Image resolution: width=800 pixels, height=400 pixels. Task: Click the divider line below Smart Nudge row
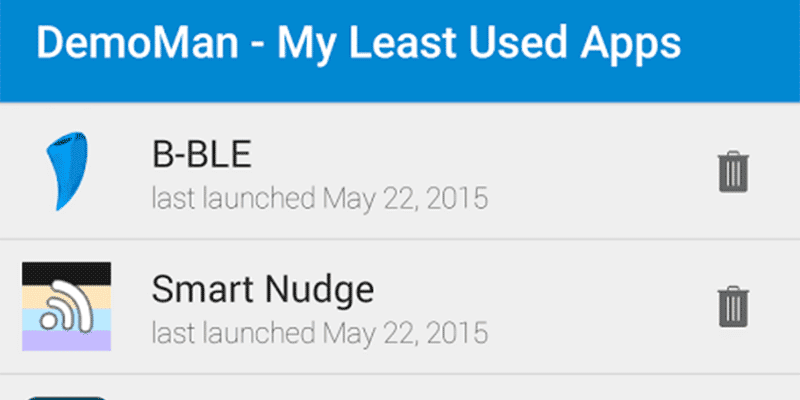click(x=400, y=375)
